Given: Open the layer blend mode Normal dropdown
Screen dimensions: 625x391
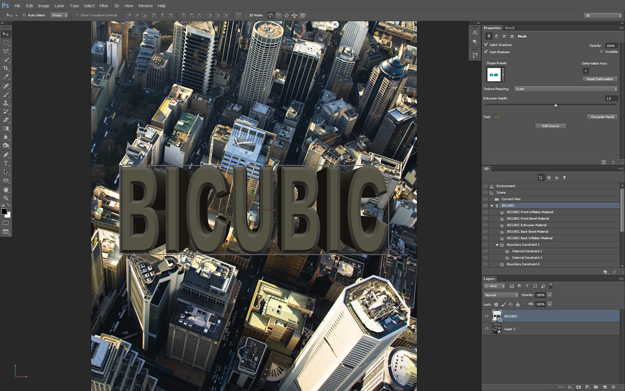Looking at the screenshot, I should (x=501, y=295).
